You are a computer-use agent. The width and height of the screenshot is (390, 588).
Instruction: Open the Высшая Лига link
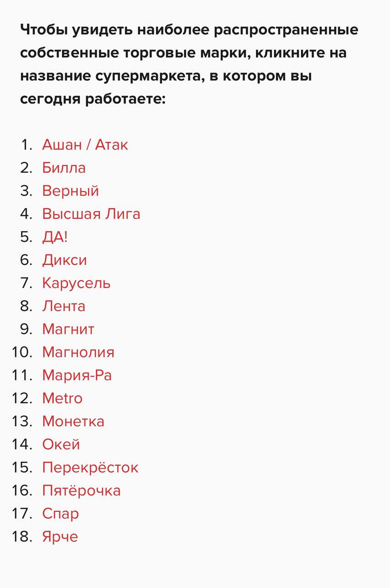(91, 214)
